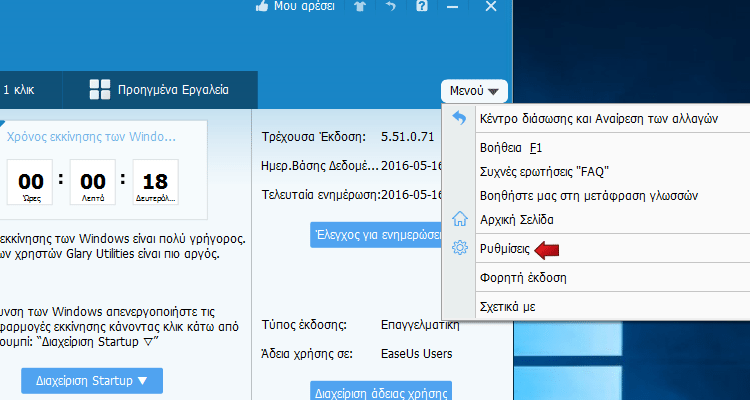Click the Επαγγελματική edition value

coord(420,325)
